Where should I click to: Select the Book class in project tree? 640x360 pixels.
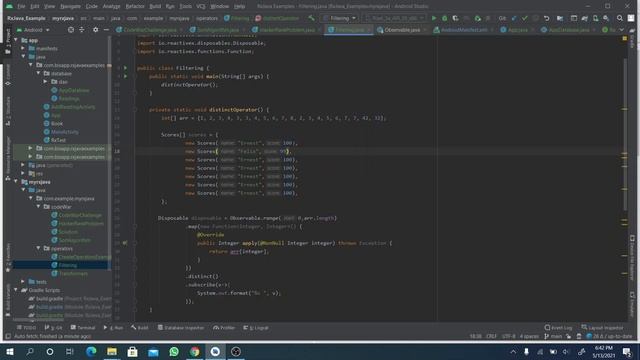(x=57, y=123)
